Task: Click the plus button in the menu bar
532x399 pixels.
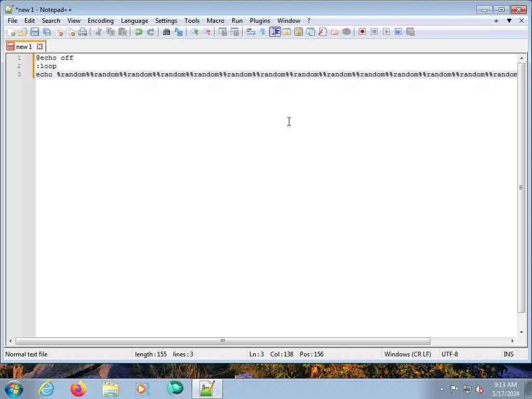Action: [x=496, y=21]
